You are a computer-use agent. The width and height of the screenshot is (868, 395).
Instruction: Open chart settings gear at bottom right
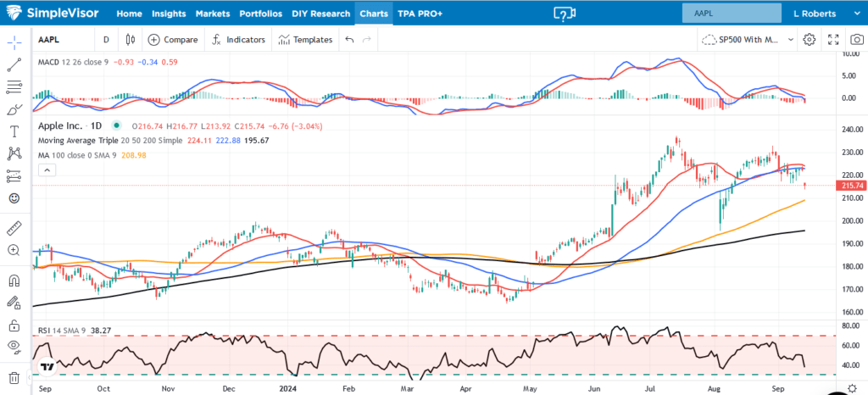(853, 387)
